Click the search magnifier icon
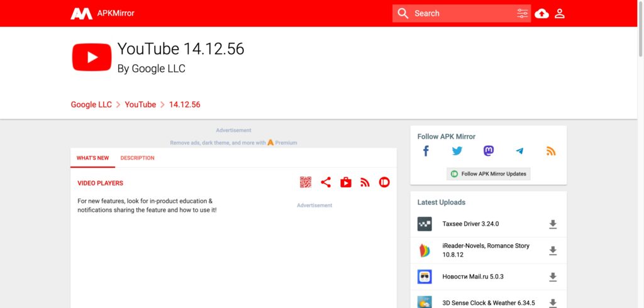Image resolution: width=644 pixels, height=308 pixels. point(403,14)
